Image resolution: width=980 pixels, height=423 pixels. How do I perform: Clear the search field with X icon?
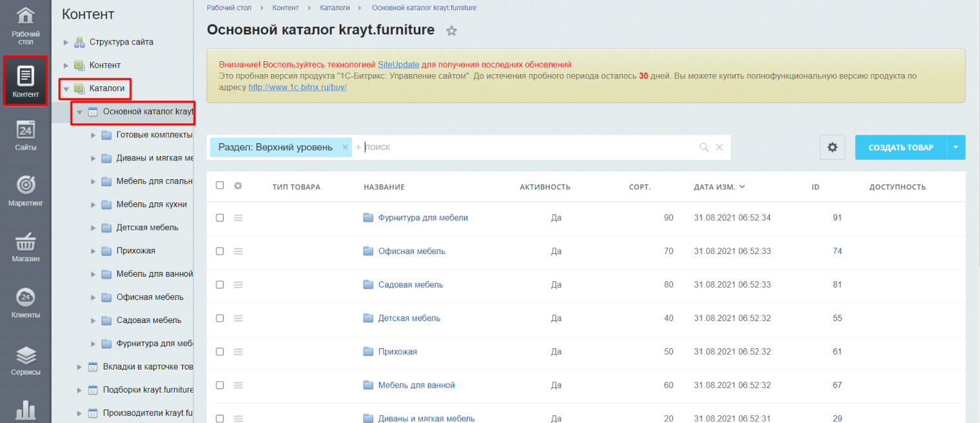coord(719,148)
